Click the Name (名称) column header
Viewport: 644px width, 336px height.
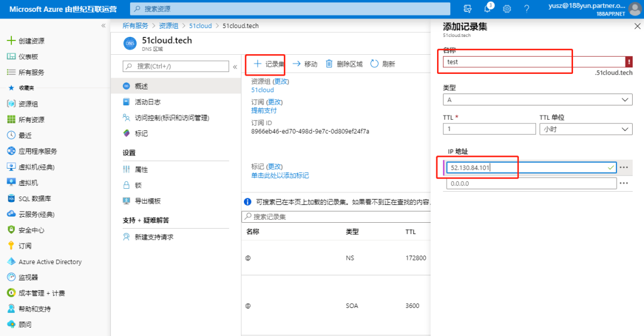click(x=253, y=232)
